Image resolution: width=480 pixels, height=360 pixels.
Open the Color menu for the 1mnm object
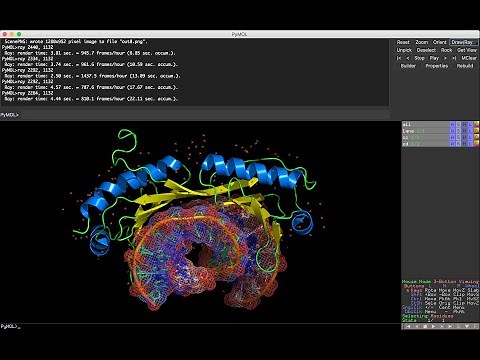coord(476,131)
